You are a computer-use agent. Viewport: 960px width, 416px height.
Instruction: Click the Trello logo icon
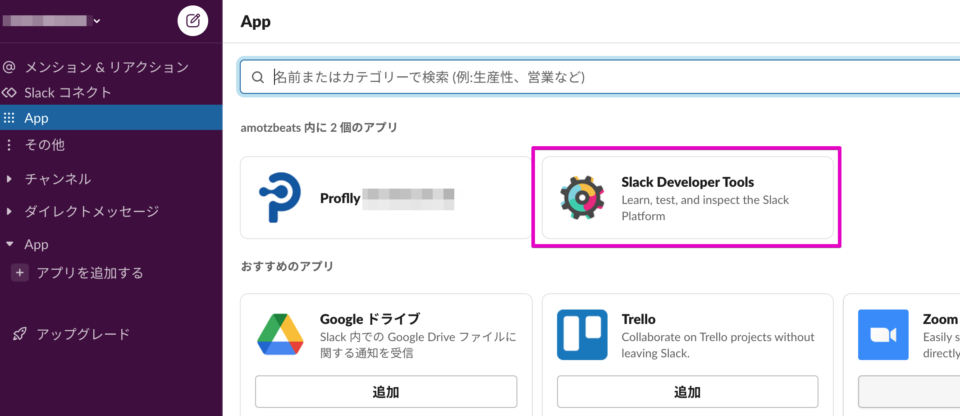(x=582, y=335)
